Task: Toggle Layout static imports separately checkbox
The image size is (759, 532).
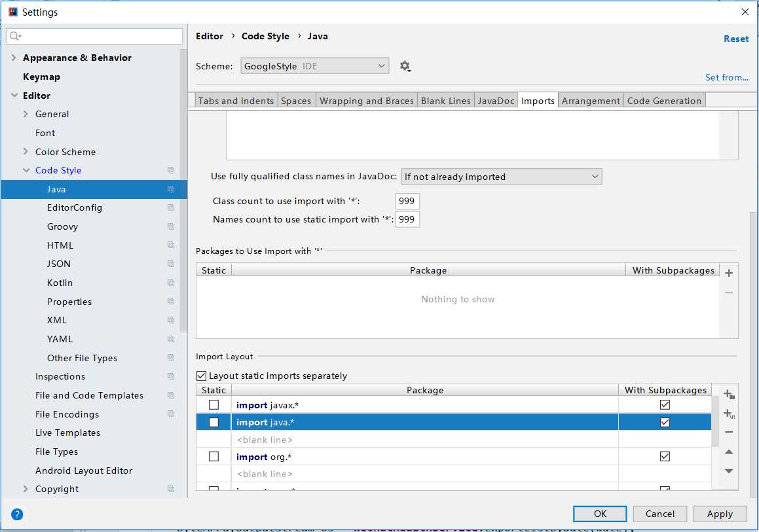Action: click(201, 376)
